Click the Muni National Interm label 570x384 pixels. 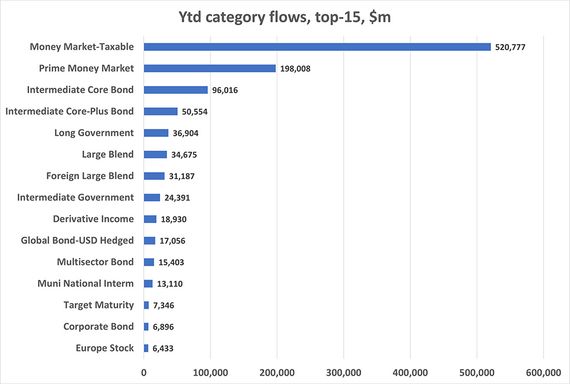(x=85, y=283)
